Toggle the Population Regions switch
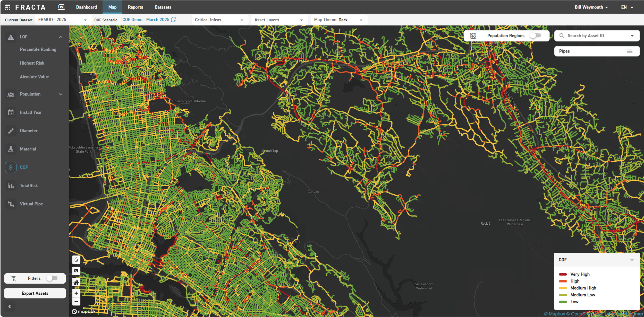644x317 pixels. 536,36
